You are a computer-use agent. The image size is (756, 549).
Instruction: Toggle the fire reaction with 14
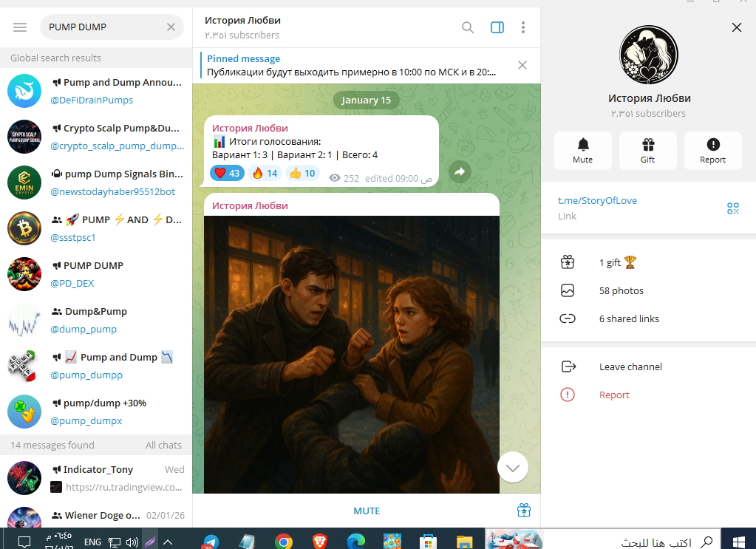pyautogui.click(x=265, y=173)
